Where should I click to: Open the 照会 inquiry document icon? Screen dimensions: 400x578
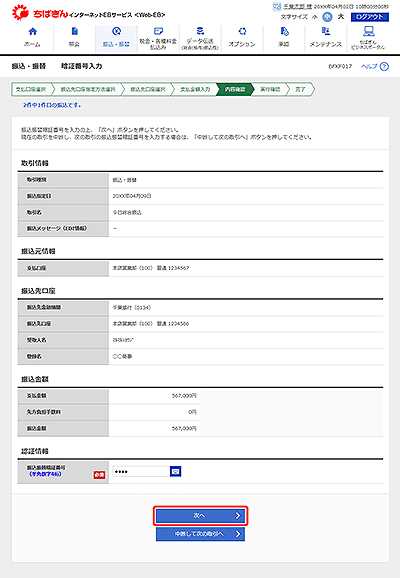click(x=74, y=31)
